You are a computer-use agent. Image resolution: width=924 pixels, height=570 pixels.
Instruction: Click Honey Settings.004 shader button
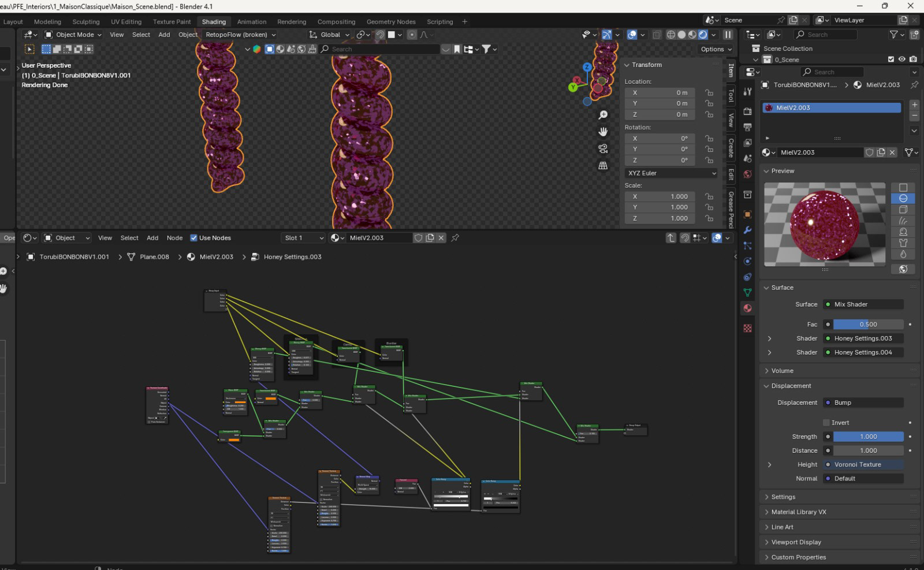point(863,352)
